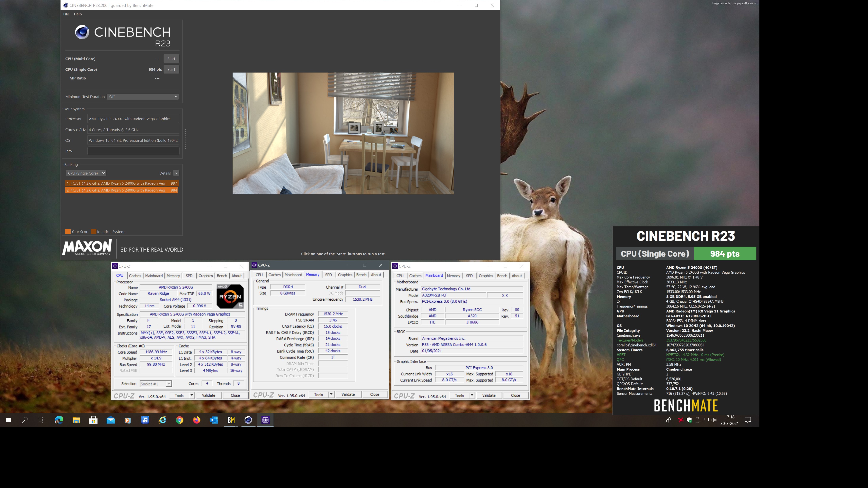Open Tools dropdown arrow in CPU tab window
The height and width of the screenshot is (488, 868).
[192, 395]
